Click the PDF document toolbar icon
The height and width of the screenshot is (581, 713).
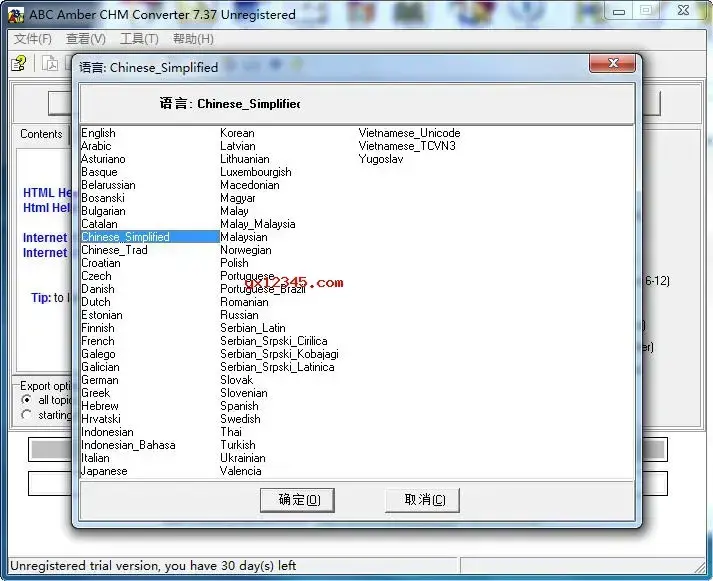coord(50,63)
